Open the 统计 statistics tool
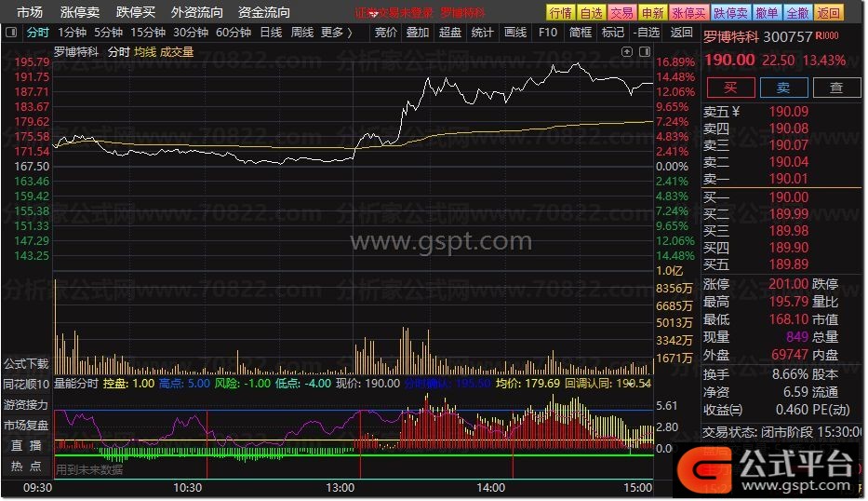Image resolution: width=868 pixels, height=501 pixels. (482, 33)
